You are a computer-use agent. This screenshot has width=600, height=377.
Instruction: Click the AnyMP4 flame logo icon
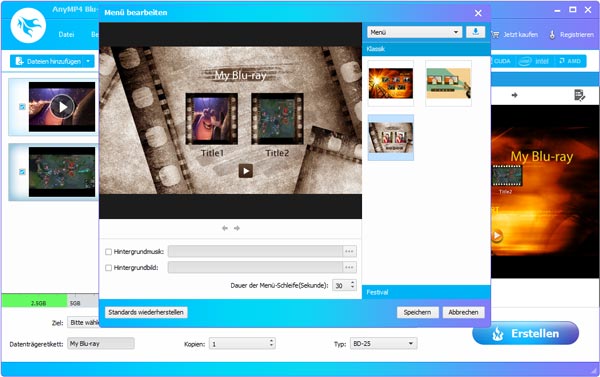click(28, 25)
